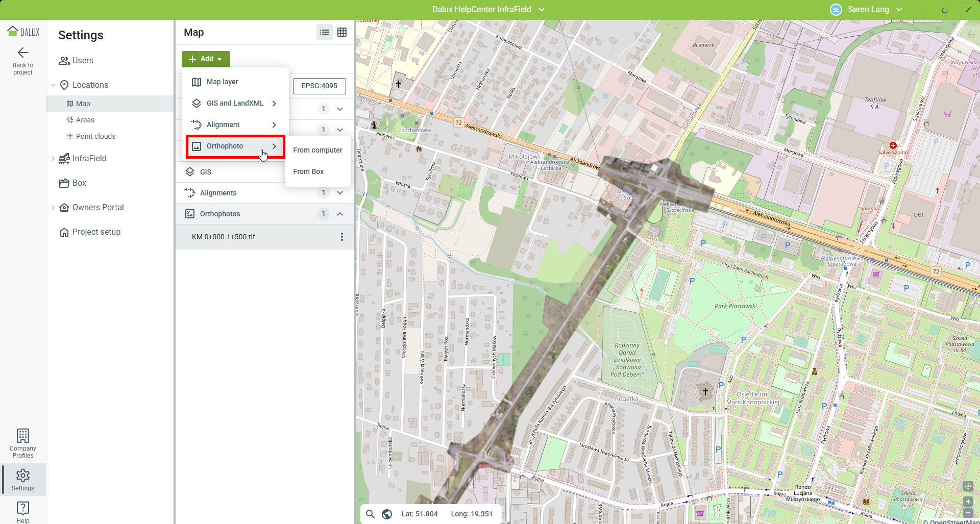Choose From Box
Screen dimensions: 980x524
point(317,171)
